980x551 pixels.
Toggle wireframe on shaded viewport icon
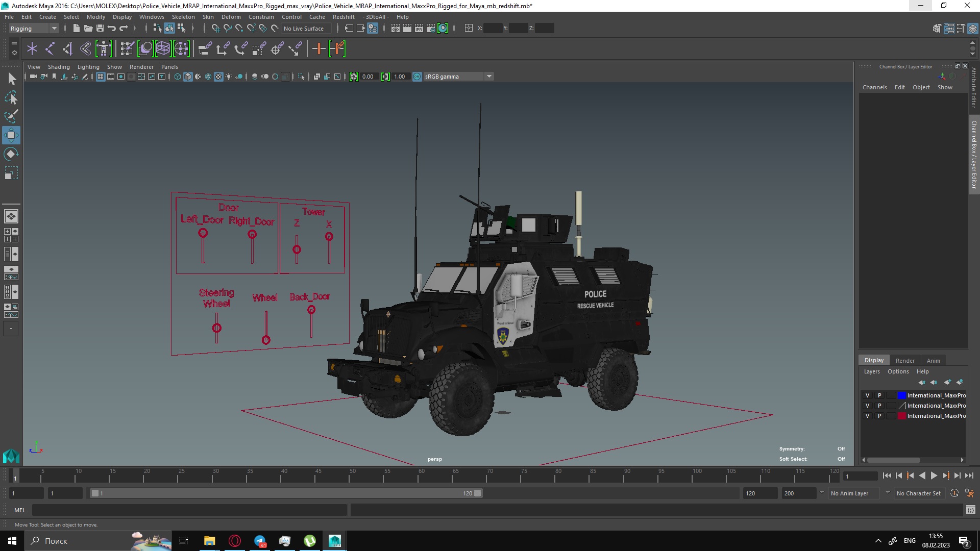click(x=208, y=77)
